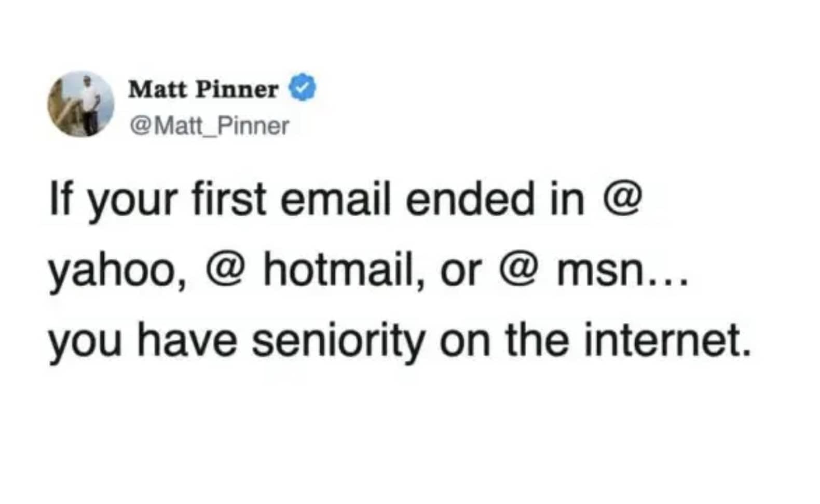The image size is (820, 504).
Task: Click the blue verified checkmark badge
Action: 302,89
